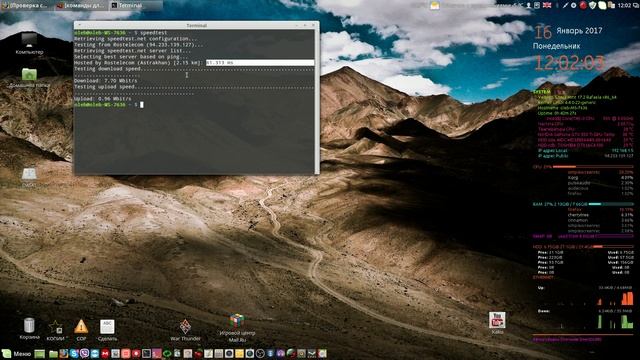
Task: Open the СОР warning triangle desktop icon
Action: (81, 330)
